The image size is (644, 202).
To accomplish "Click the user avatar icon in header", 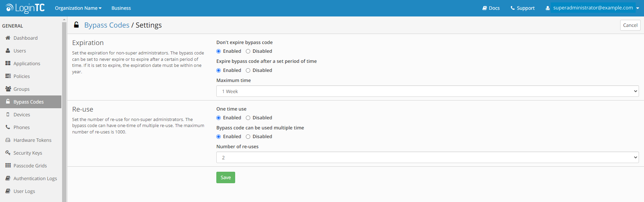I will tap(548, 8).
